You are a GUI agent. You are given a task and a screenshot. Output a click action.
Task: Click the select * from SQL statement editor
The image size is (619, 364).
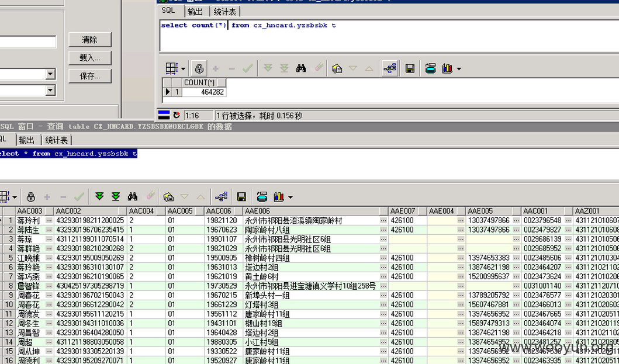coord(310,165)
